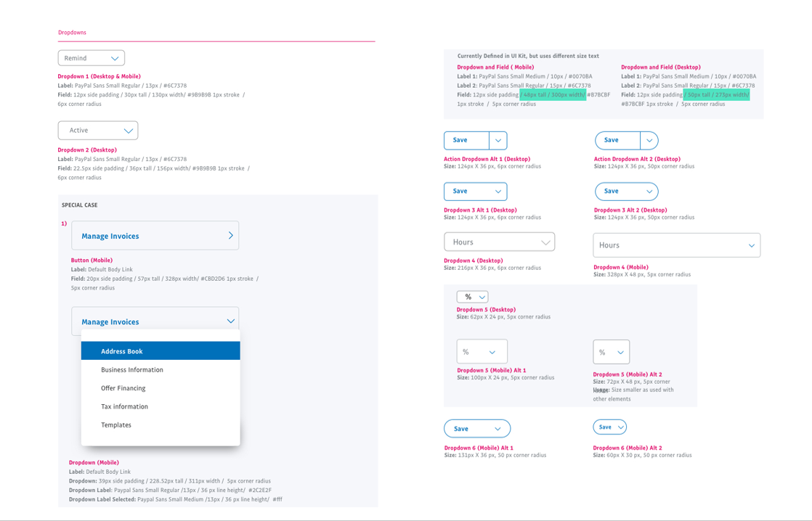This screenshot has width=812, height=521.
Task: Open the Dropdown 3 Alt 1 Save dropdown
Action: click(x=476, y=192)
